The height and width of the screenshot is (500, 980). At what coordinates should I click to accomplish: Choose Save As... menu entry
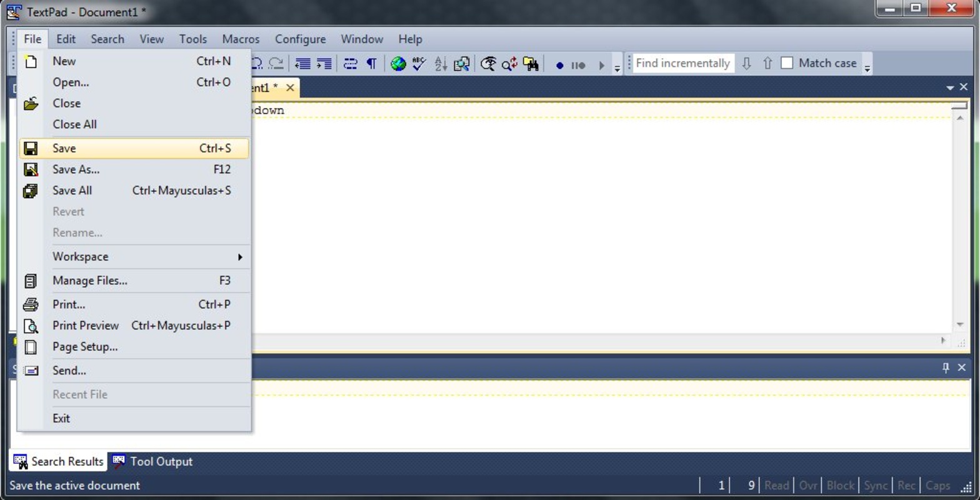click(x=134, y=169)
